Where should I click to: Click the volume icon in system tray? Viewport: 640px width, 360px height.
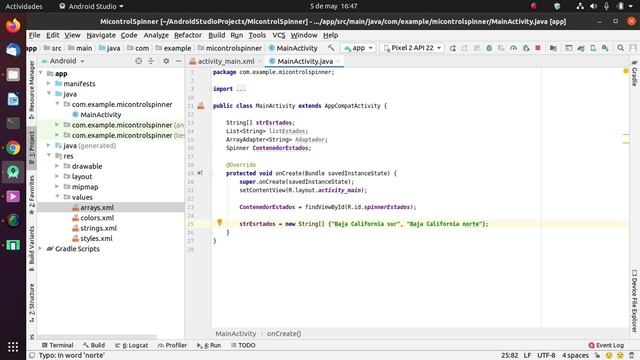click(x=593, y=6)
